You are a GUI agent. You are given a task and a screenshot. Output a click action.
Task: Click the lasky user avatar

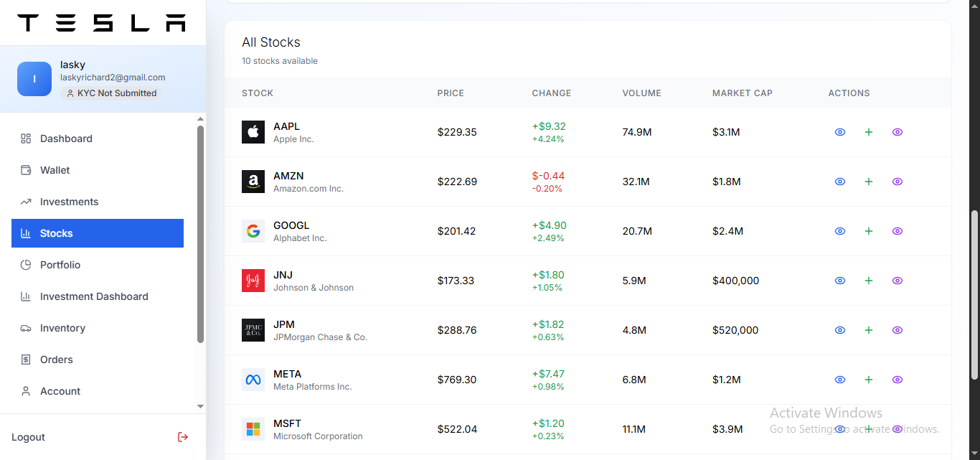point(34,79)
